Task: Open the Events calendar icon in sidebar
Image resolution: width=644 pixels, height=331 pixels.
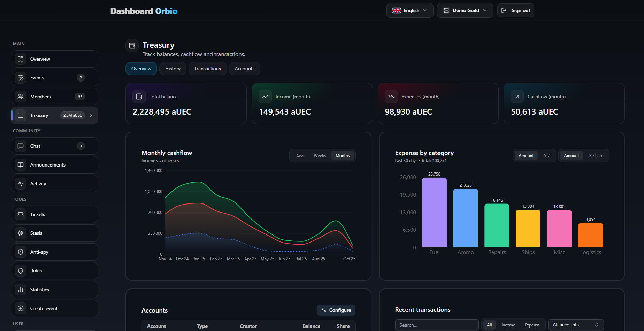Action: [x=21, y=78]
